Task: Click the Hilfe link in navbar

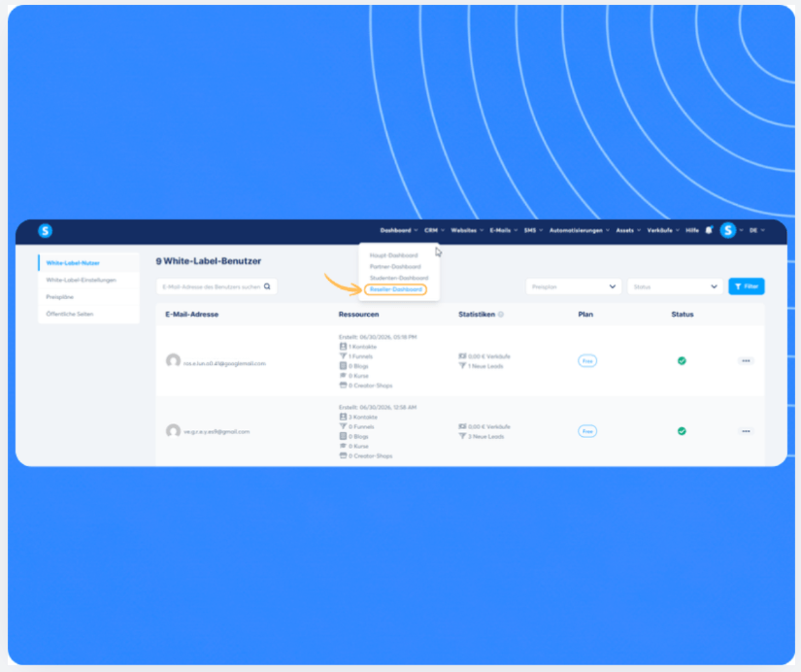Action: point(691,230)
